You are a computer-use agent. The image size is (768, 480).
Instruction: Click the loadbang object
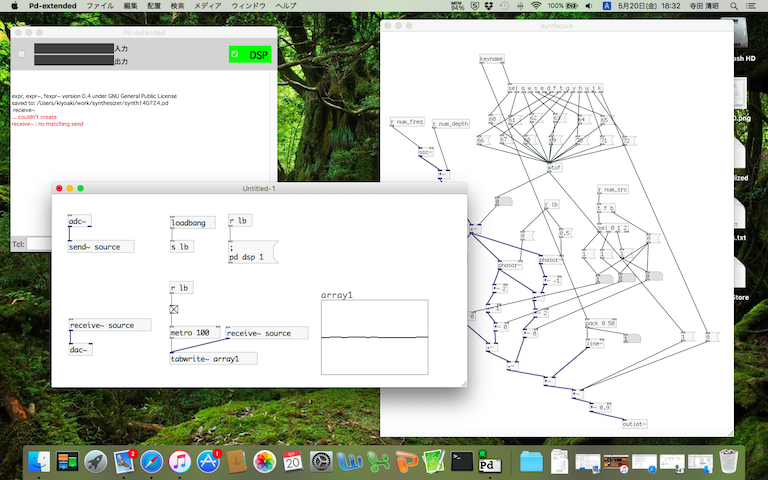[192, 223]
